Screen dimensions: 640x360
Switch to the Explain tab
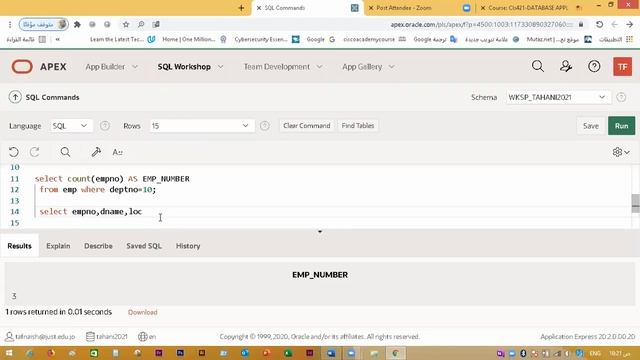(58, 246)
